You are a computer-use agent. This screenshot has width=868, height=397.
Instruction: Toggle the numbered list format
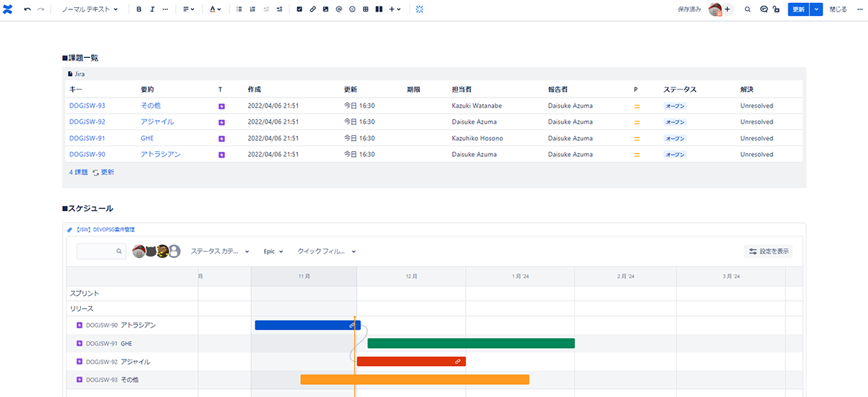pyautogui.click(x=252, y=9)
